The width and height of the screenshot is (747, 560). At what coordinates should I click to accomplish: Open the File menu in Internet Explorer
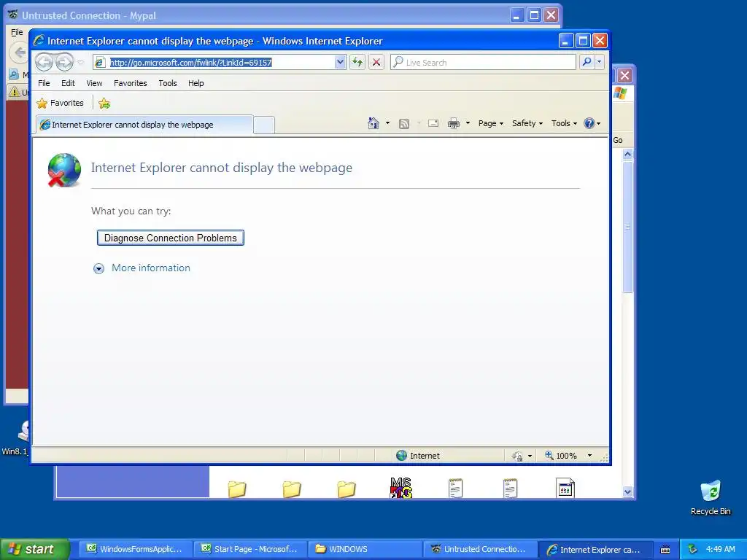44,83
